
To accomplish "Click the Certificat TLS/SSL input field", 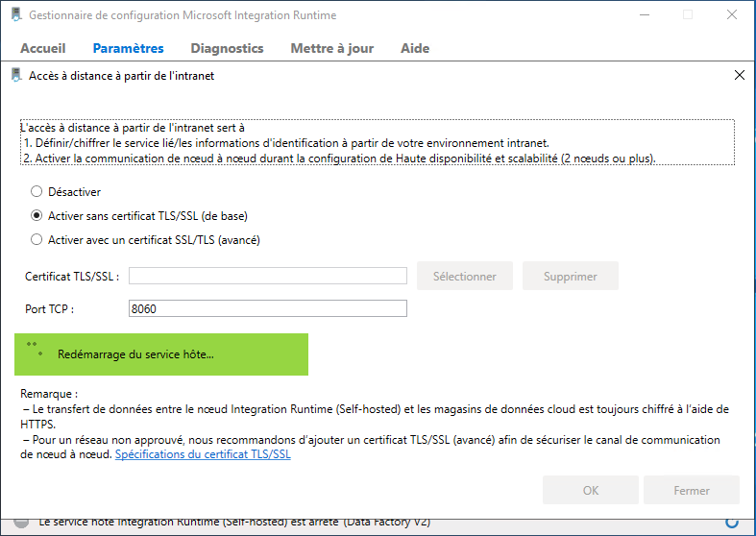I will (268, 277).
